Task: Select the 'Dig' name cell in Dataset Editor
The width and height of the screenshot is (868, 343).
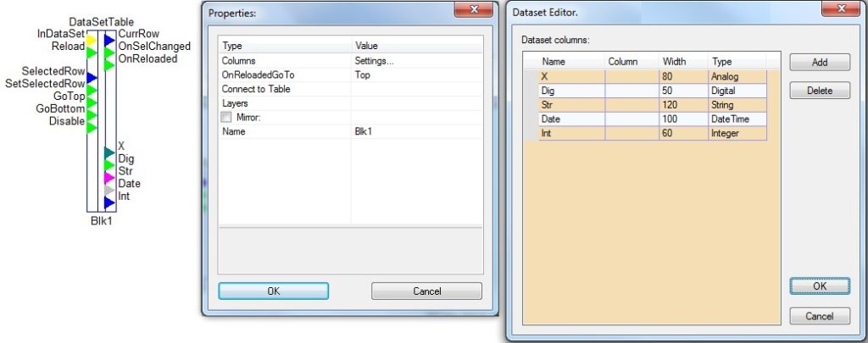Action: click(x=571, y=91)
